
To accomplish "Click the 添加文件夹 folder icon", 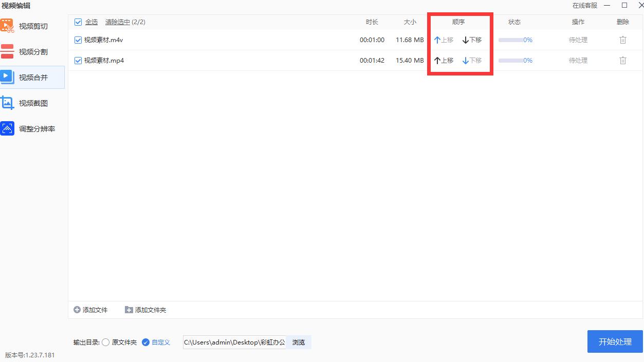I will 129,310.
